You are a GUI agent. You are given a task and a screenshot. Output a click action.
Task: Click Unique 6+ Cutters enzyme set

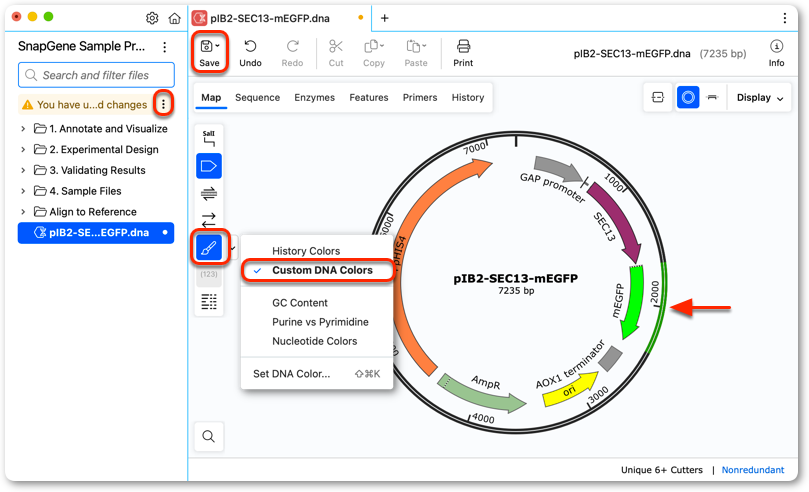pos(661,470)
